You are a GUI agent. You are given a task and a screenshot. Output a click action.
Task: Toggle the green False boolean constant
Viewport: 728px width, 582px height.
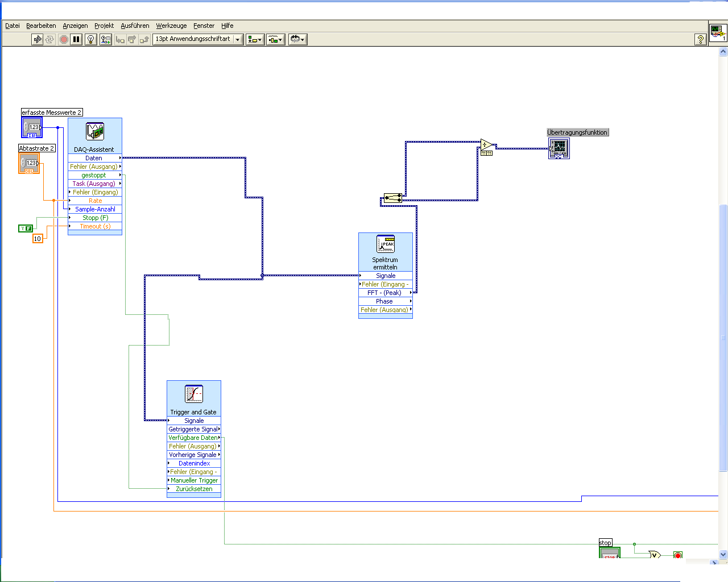(x=26, y=228)
